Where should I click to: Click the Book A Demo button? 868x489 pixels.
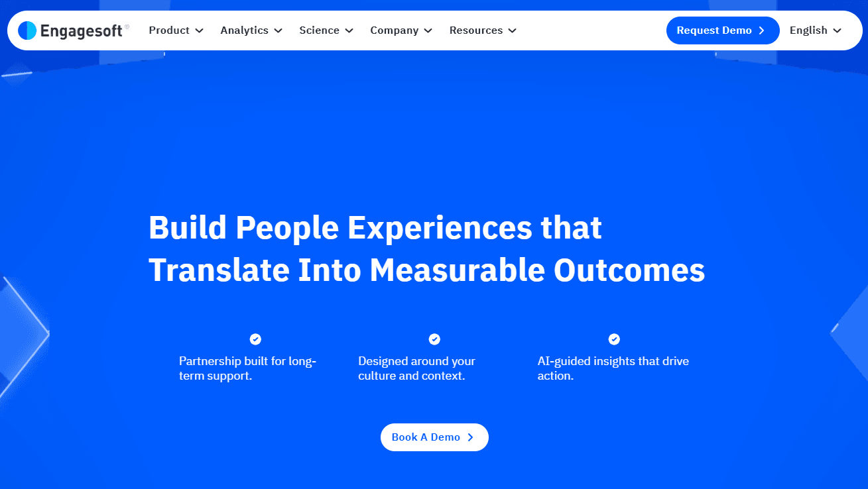pyautogui.click(x=434, y=437)
